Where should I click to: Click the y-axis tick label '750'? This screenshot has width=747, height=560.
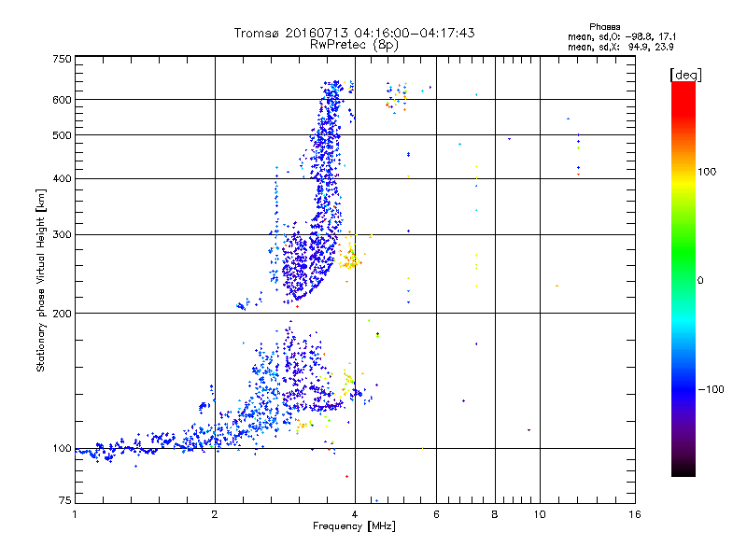coord(62,59)
